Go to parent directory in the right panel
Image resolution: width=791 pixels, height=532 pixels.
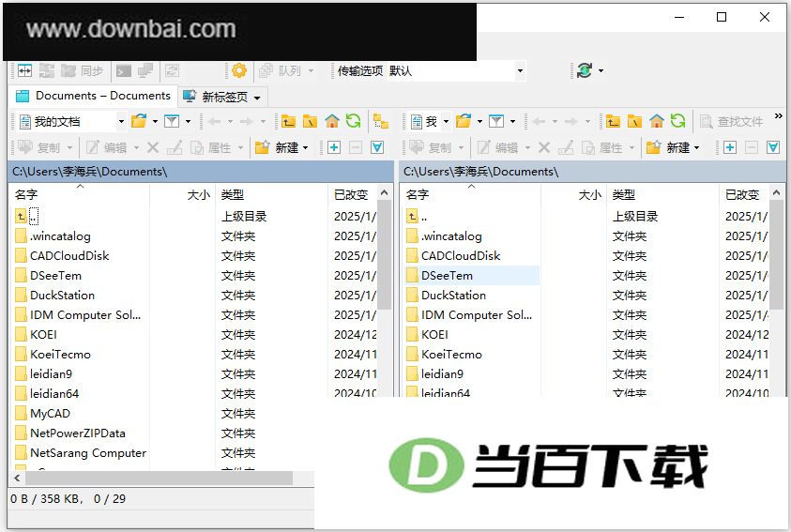tap(613, 121)
